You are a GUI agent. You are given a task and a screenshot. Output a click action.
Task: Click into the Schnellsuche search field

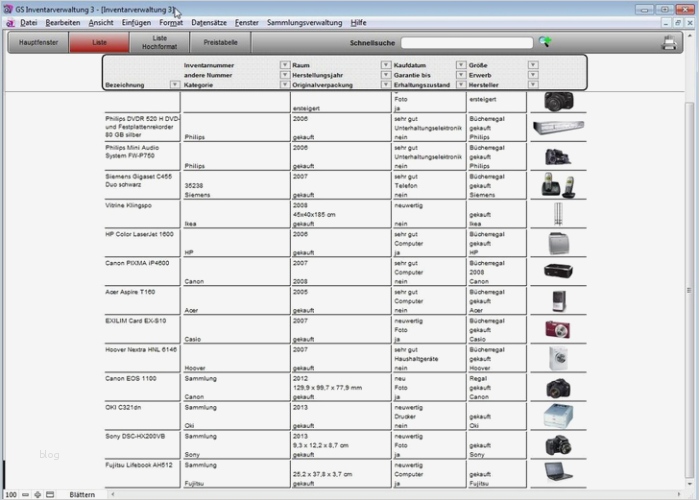coord(467,43)
